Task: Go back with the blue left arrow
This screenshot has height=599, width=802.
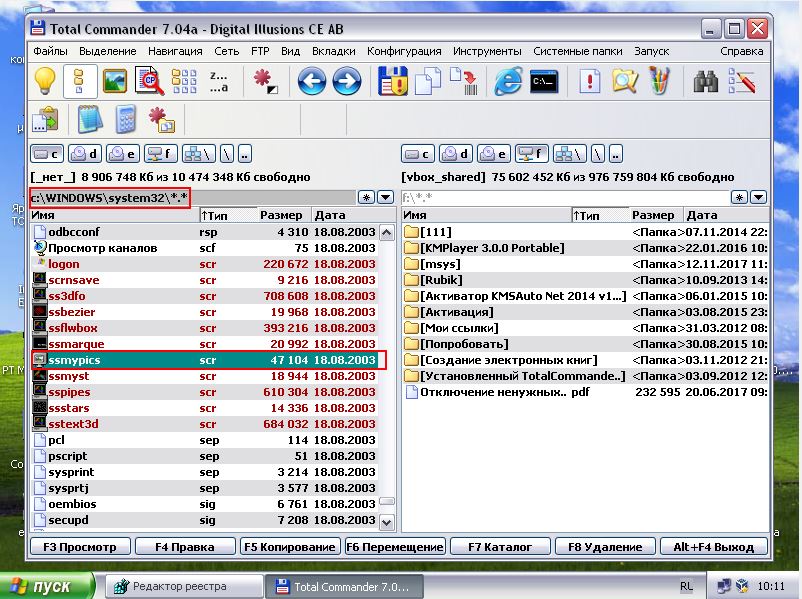Action: [x=311, y=81]
